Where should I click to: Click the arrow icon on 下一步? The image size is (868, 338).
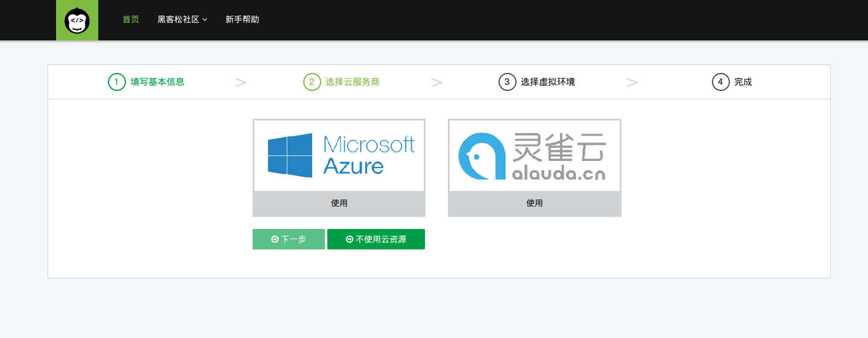point(275,239)
